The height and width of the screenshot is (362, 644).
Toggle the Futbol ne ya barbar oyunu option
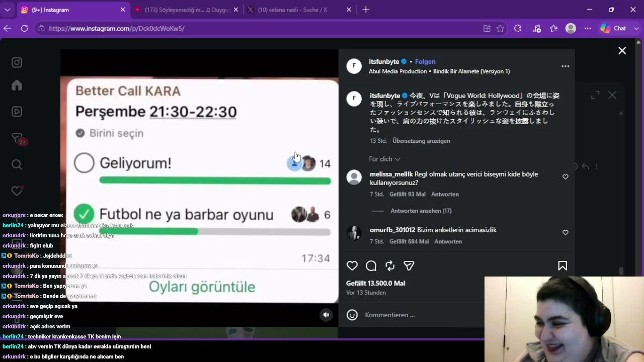point(84,215)
